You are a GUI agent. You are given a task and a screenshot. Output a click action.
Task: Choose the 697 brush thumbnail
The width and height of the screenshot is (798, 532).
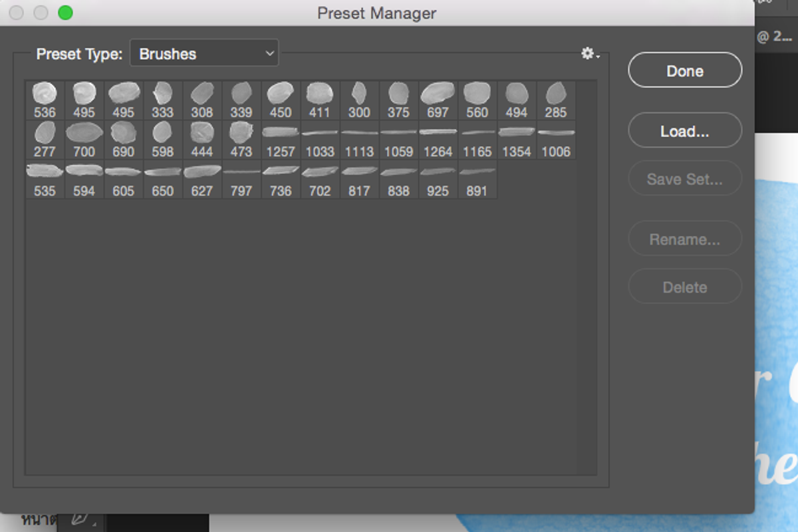click(x=438, y=100)
